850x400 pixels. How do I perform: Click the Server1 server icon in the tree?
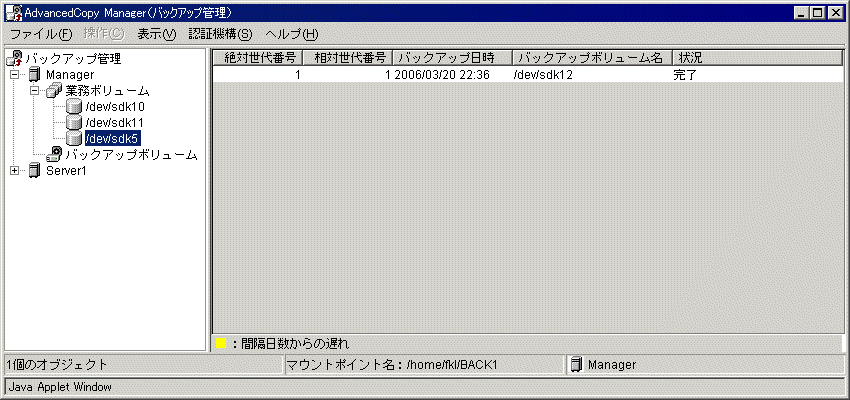34,171
